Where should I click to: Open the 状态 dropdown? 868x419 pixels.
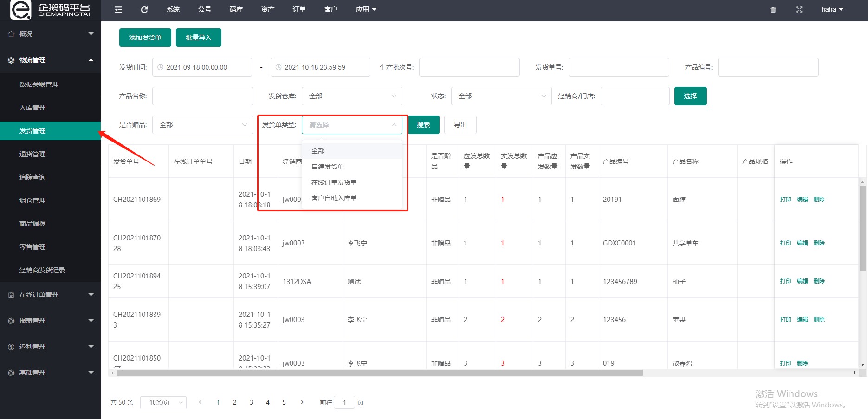[x=501, y=96]
